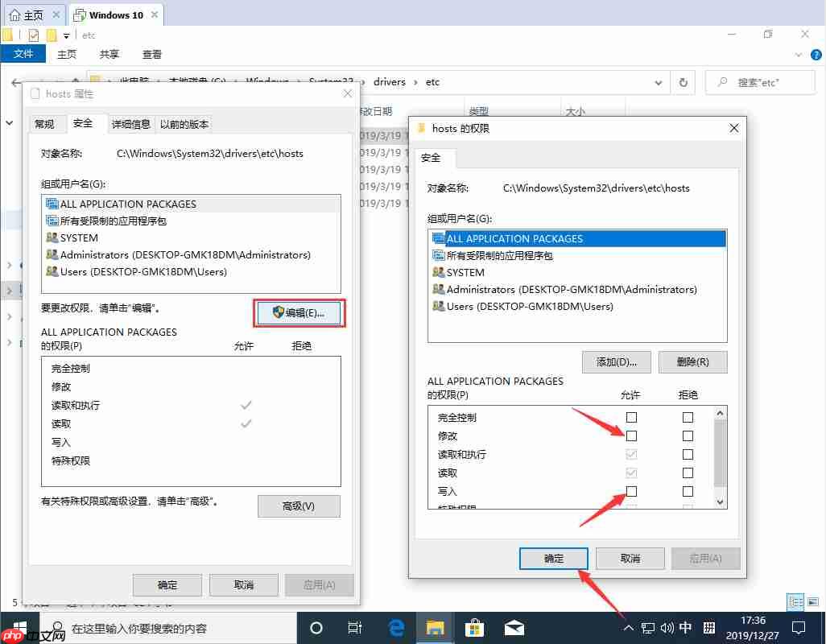
Task: Switch to the 详细信息 tab in hosts properties
Action: pyautogui.click(x=133, y=123)
